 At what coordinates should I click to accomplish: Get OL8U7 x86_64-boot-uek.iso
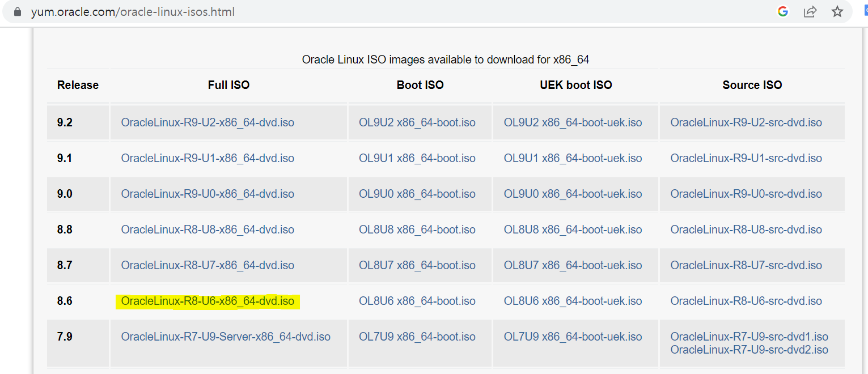(x=573, y=265)
